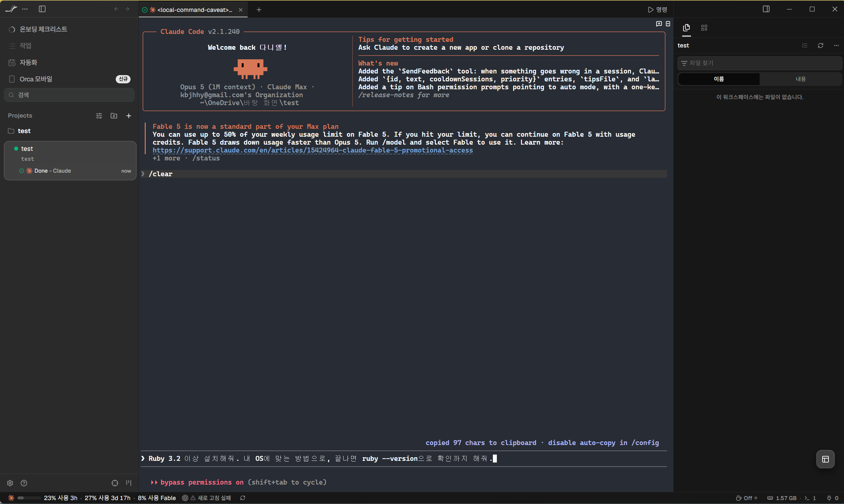This screenshot has width=844, height=504.
Task: Click the '+1 more · /status' line
Action: coord(186,158)
